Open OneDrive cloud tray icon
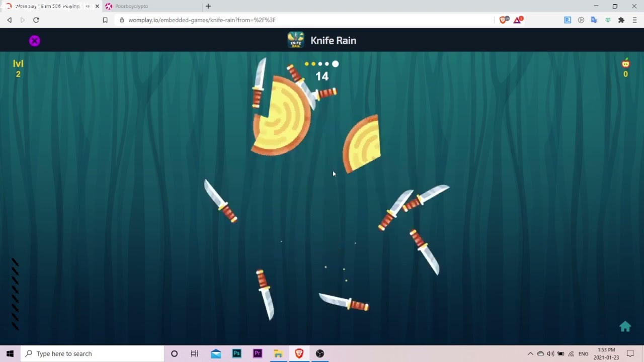Viewport: 644px width, 362px height. (540, 354)
